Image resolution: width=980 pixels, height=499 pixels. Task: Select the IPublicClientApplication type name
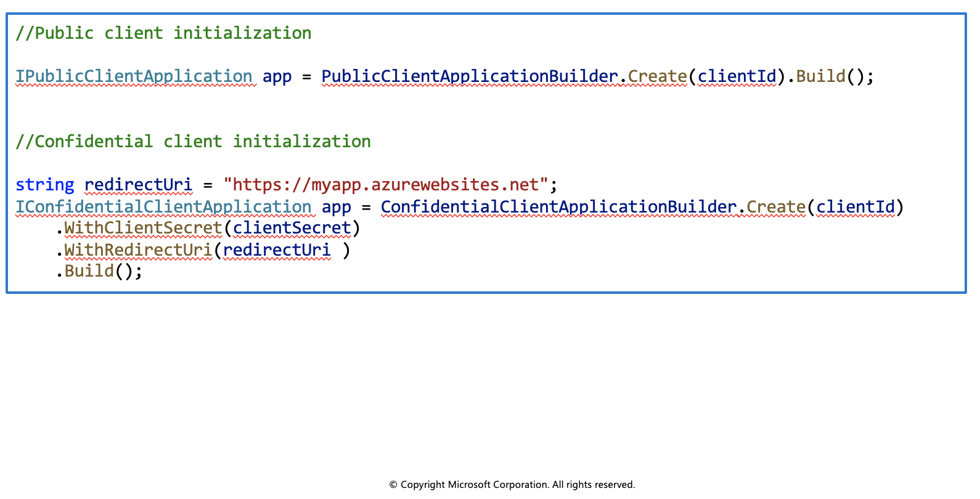134,76
